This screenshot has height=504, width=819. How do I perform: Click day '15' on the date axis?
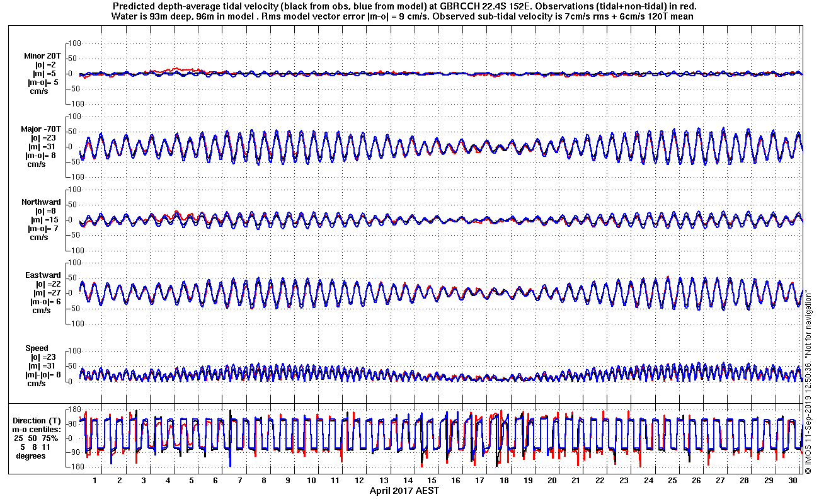pos(432,480)
